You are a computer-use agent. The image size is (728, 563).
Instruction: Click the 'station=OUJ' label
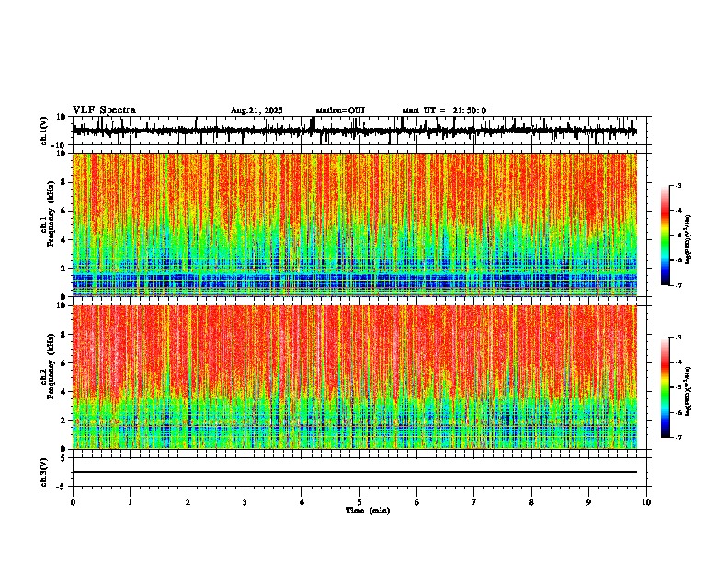[340, 110]
